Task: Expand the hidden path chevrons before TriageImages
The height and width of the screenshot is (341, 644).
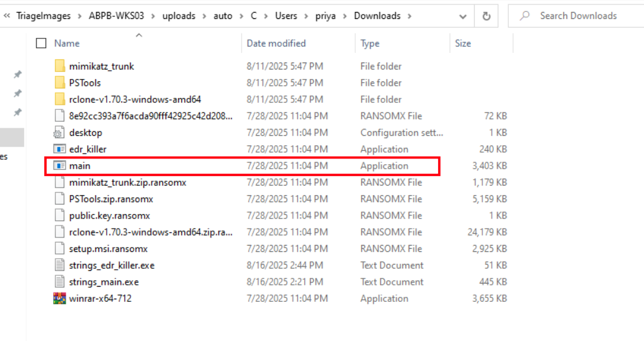Action: click(x=7, y=16)
